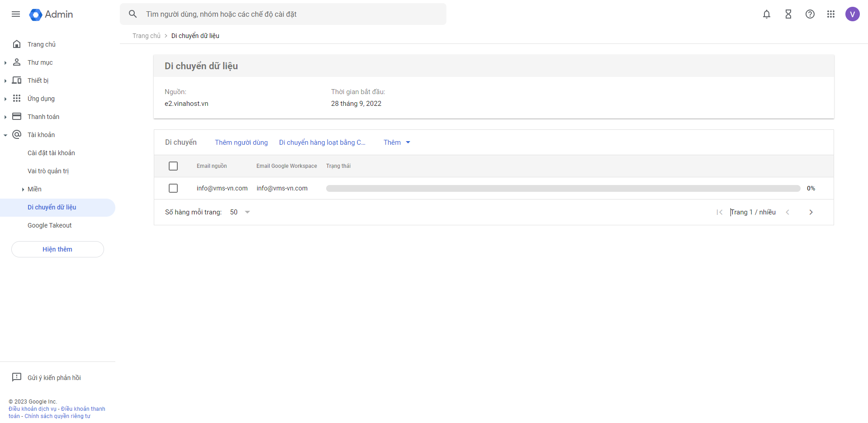The height and width of the screenshot is (423, 868).
Task: Click the migration progress bar at 0%
Action: 563,189
